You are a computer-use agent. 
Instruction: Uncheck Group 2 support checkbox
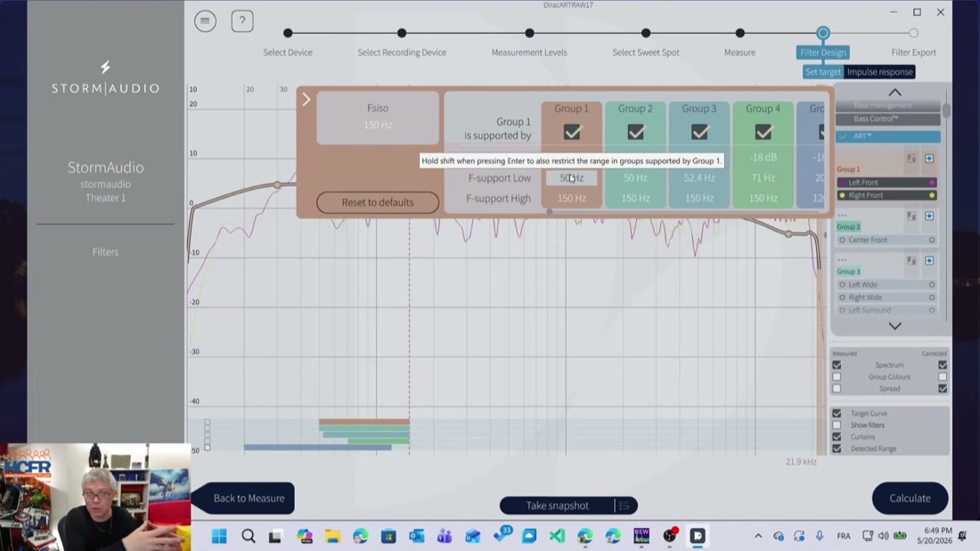click(635, 132)
